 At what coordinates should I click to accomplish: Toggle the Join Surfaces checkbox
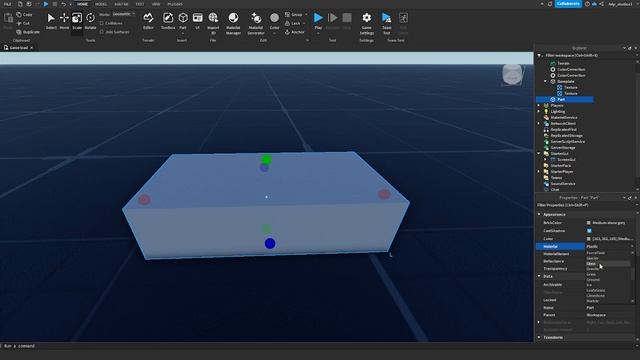(x=102, y=32)
